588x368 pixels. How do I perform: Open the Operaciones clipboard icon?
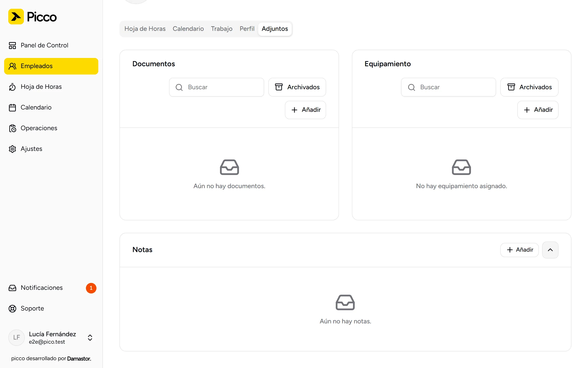pos(12,128)
